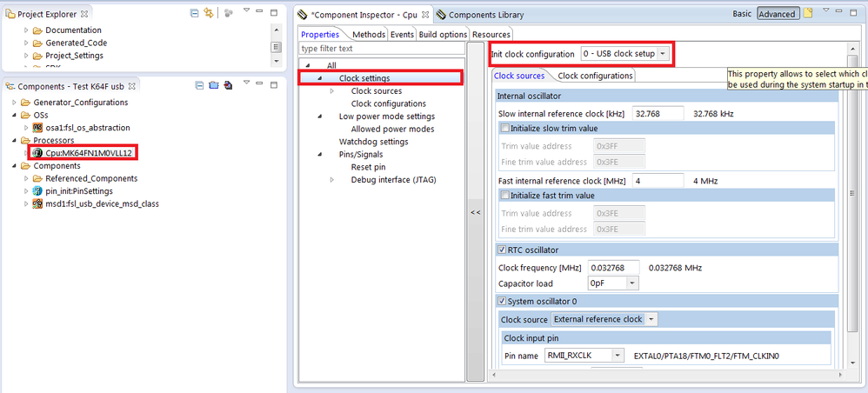
Task: Open the Resources tab
Action: (x=491, y=34)
